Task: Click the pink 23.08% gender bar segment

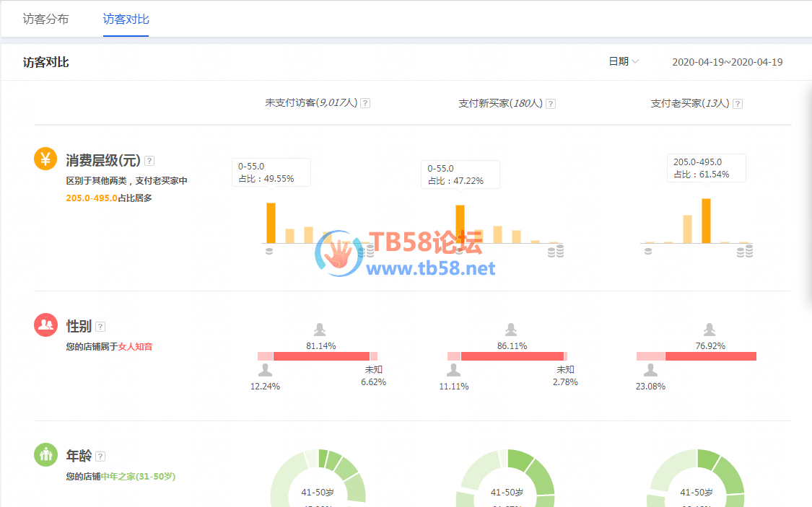Action: coord(650,356)
